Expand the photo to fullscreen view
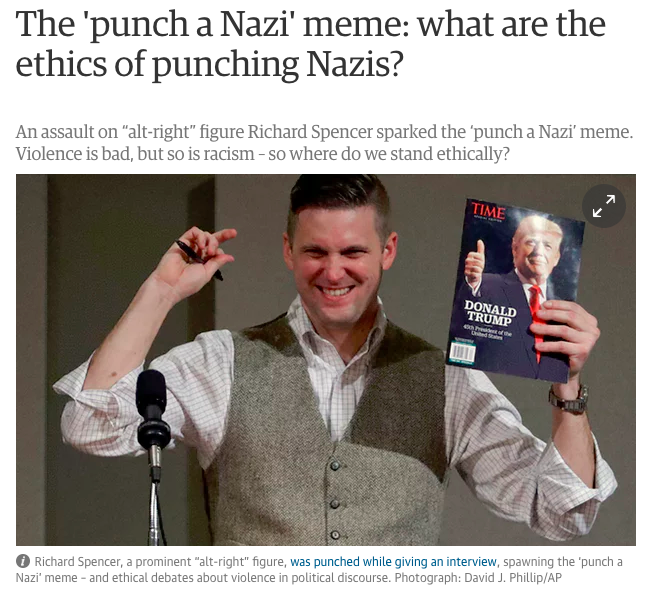This screenshot has width=645, height=590. coord(603,206)
